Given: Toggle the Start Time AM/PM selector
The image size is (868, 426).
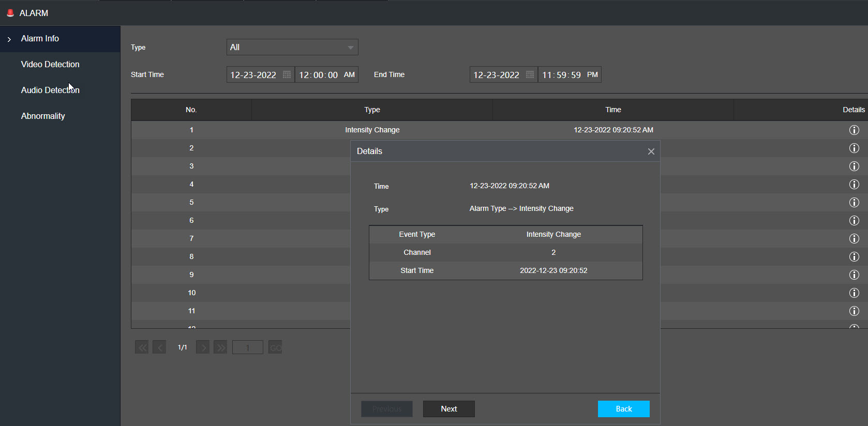Looking at the screenshot, I should [x=350, y=74].
